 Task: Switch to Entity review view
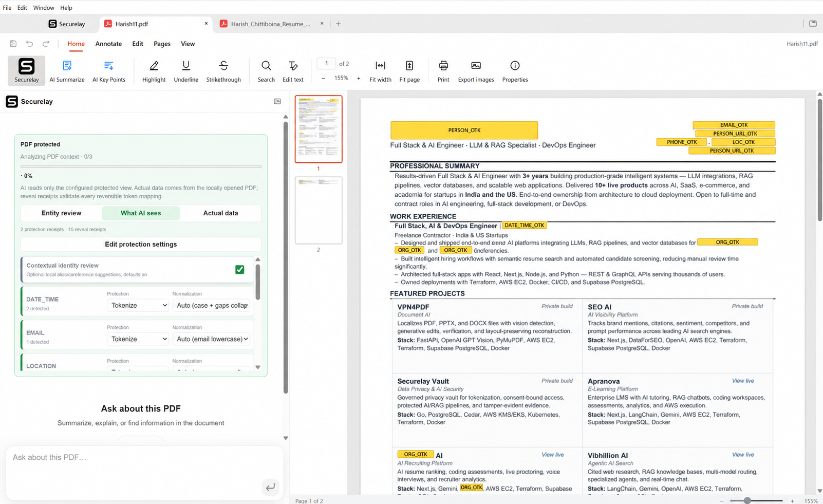pos(61,213)
